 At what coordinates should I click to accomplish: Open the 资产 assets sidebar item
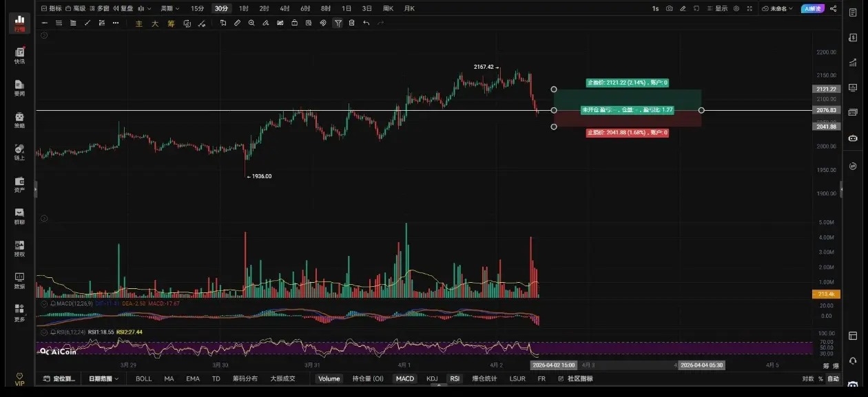pyautogui.click(x=19, y=184)
